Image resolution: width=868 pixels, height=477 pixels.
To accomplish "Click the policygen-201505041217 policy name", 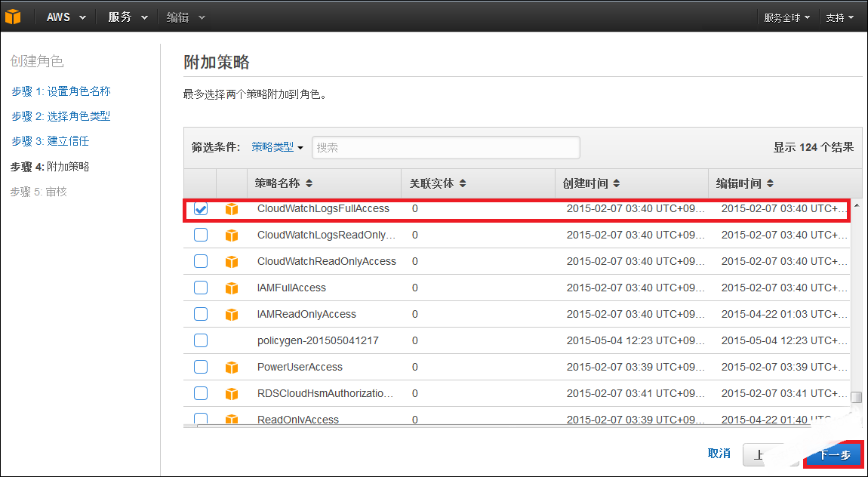I will point(318,340).
